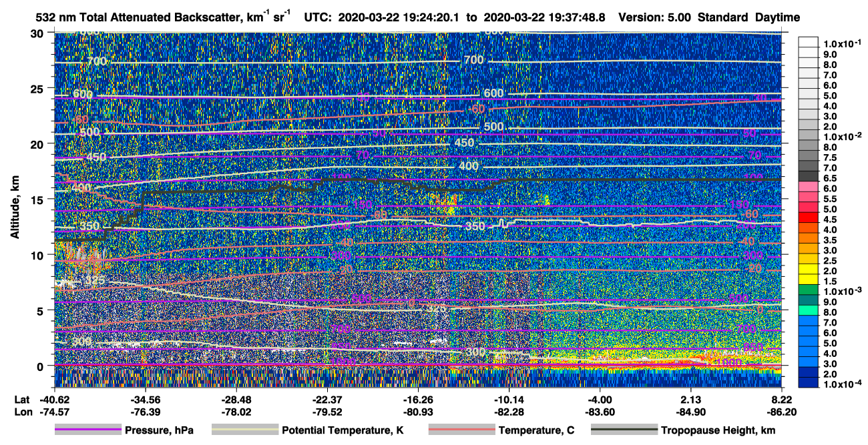
Task: Click the 'Tropopause Height, km' legend label
Action: [x=718, y=430]
